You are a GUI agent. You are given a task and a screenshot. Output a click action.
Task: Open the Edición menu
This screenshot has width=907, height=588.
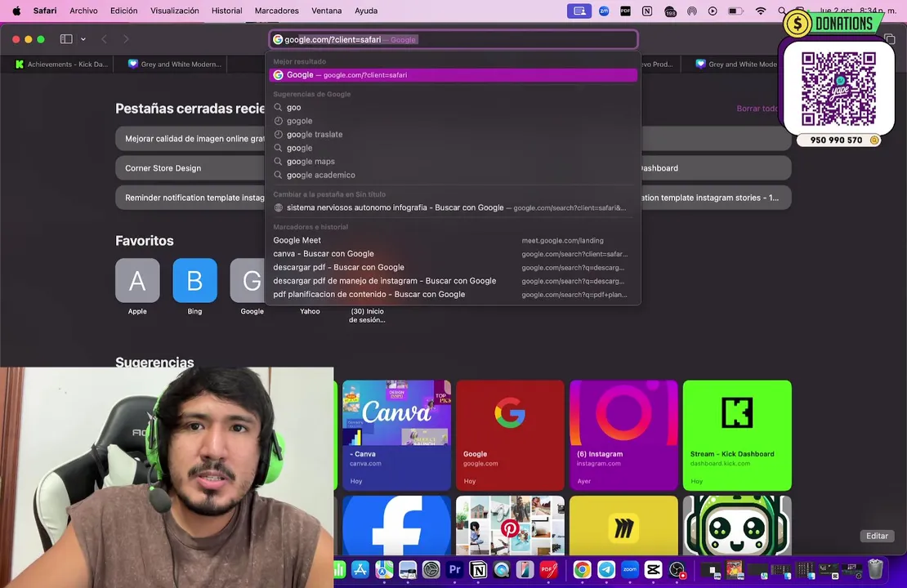(x=123, y=11)
